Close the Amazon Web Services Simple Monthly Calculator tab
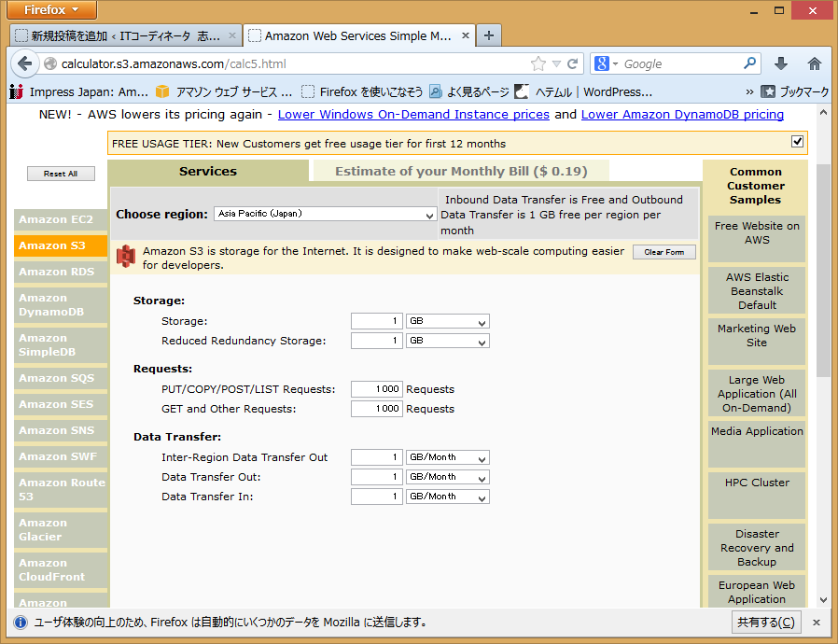This screenshot has width=838, height=644. tap(466, 35)
